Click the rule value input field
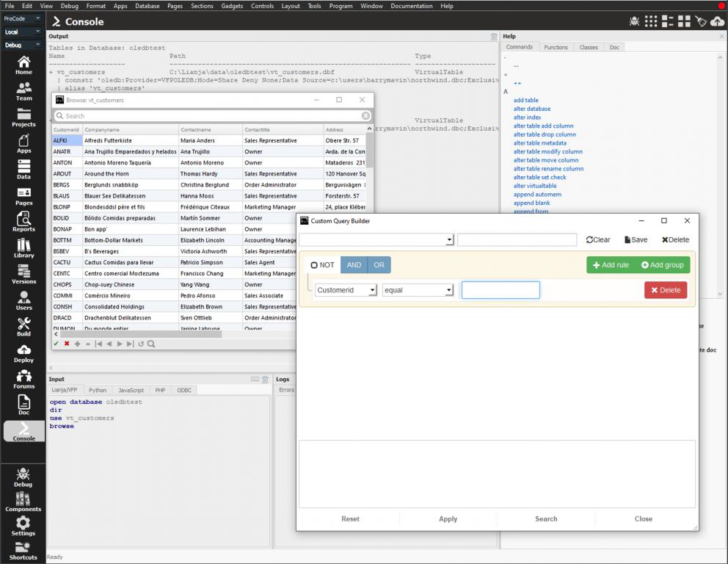This screenshot has width=728, height=564. (x=500, y=290)
